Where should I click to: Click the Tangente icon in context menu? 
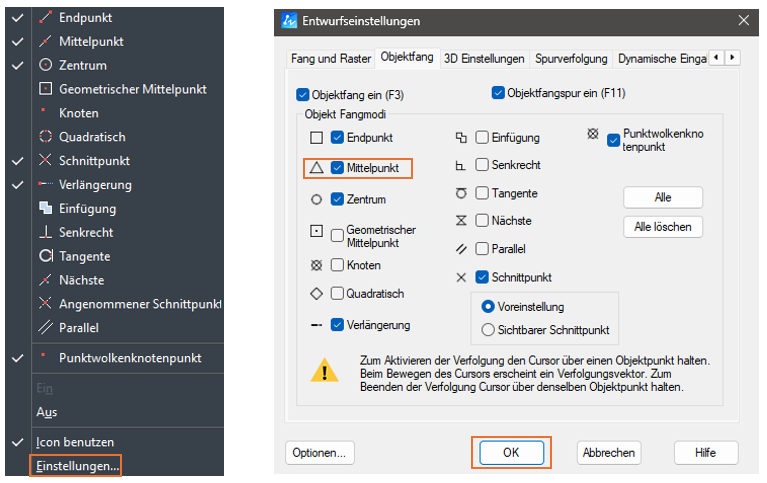45,256
